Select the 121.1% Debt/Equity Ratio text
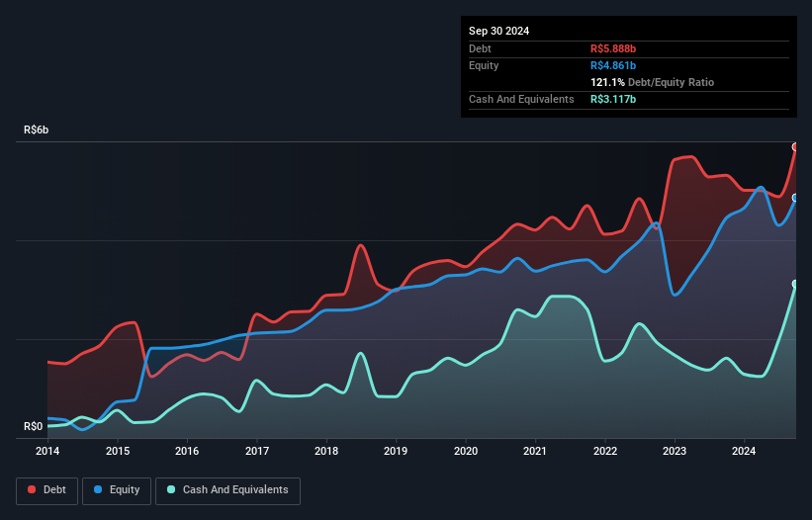Screen dimensions: 812x520 tap(652, 83)
